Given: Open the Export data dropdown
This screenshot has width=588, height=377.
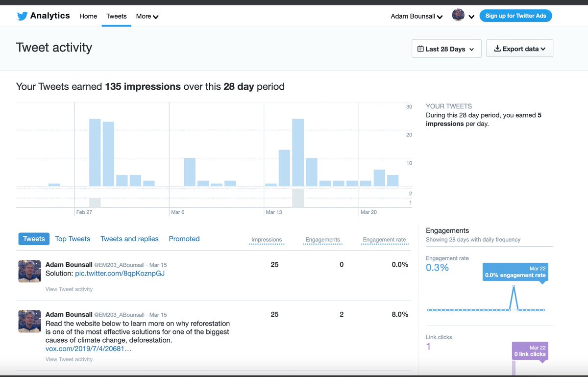Looking at the screenshot, I should click(x=519, y=49).
